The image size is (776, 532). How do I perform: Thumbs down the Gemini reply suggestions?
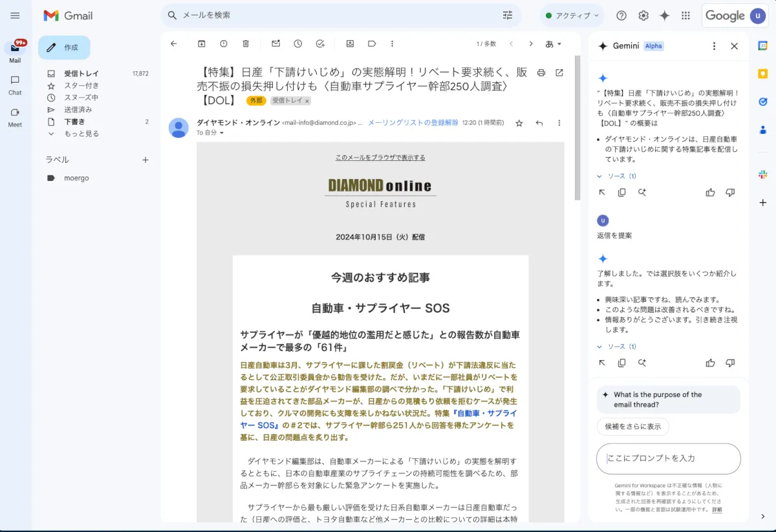point(730,363)
